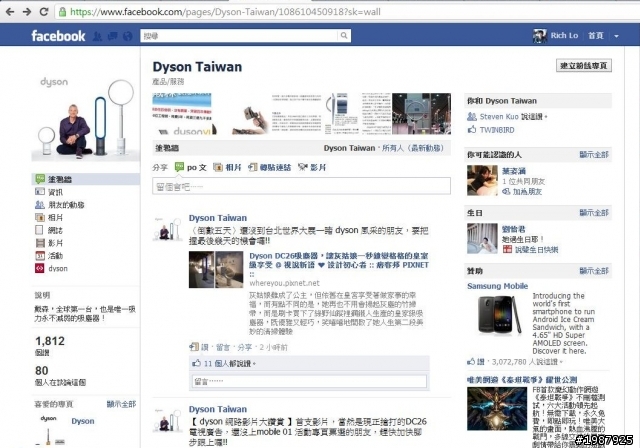Click the create fan page button
Screen dimensions: 640x448
point(584,66)
